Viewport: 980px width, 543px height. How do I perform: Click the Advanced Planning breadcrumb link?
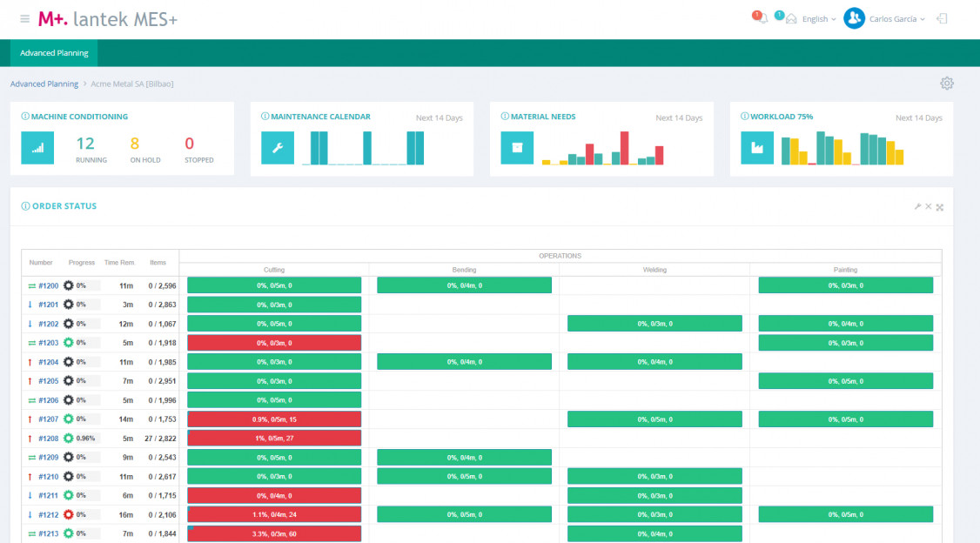(44, 84)
